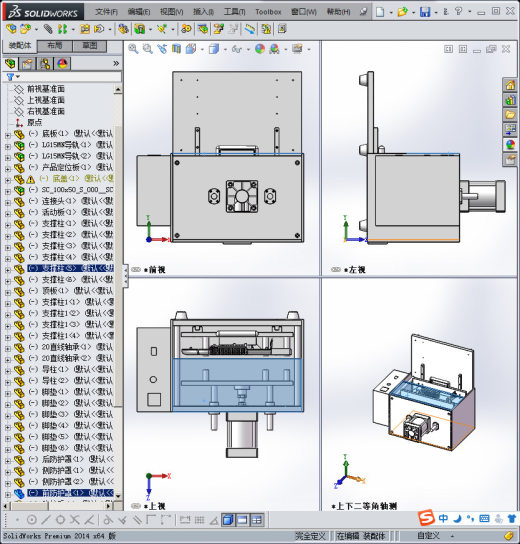Image resolution: width=520 pixels, height=544 pixels.
Task: Click the Save icon in title bar
Action: click(x=425, y=12)
